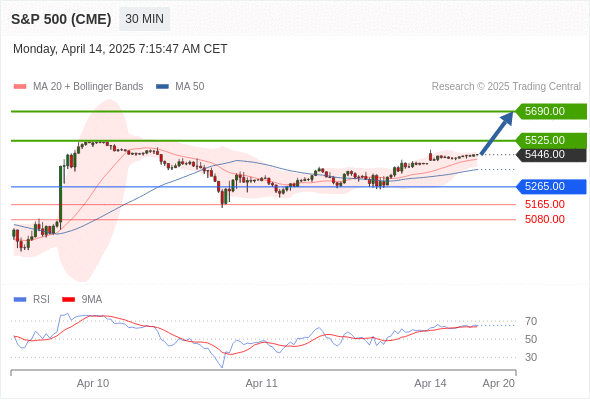Click the Apr 11 date axis label
This screenshot has width=590, height=400.
coord(262,383)
